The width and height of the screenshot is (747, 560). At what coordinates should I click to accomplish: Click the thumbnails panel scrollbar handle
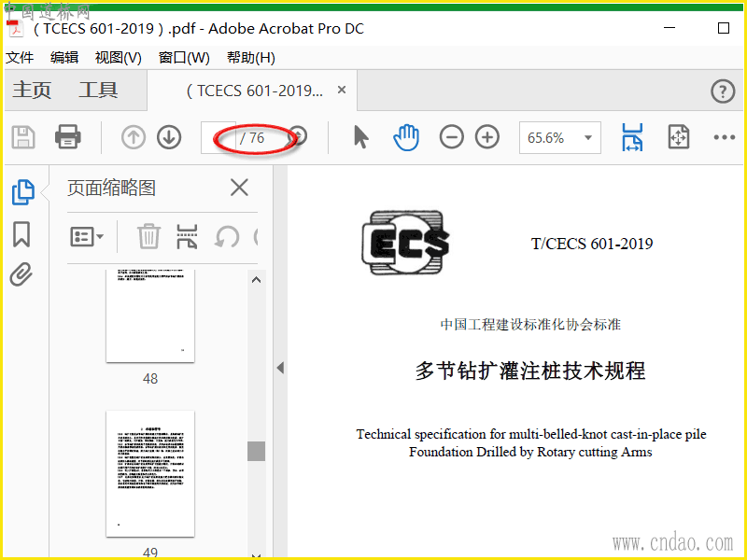[x=256, y=451]
